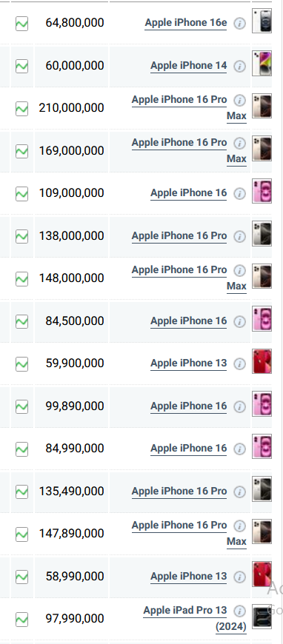Open price chart for the 64,800,000 row
Image resolution: width=283 pixels, height=644 pixels.
point(21,24)
